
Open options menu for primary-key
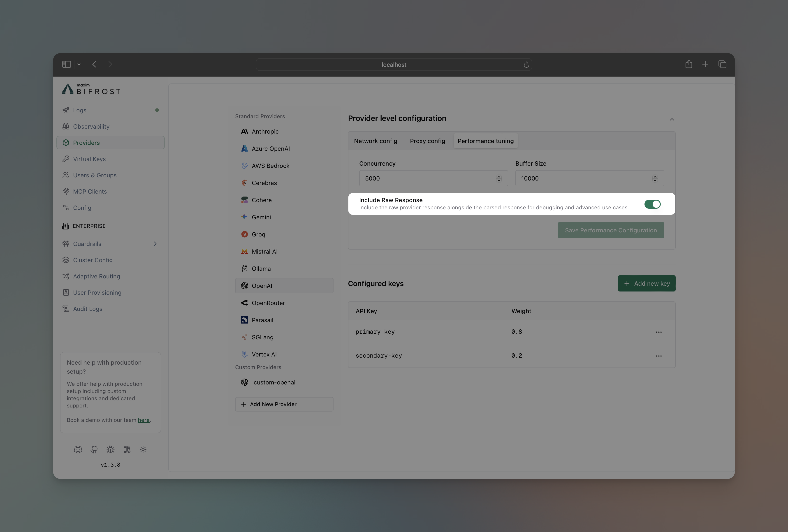(x=659, y=332)
